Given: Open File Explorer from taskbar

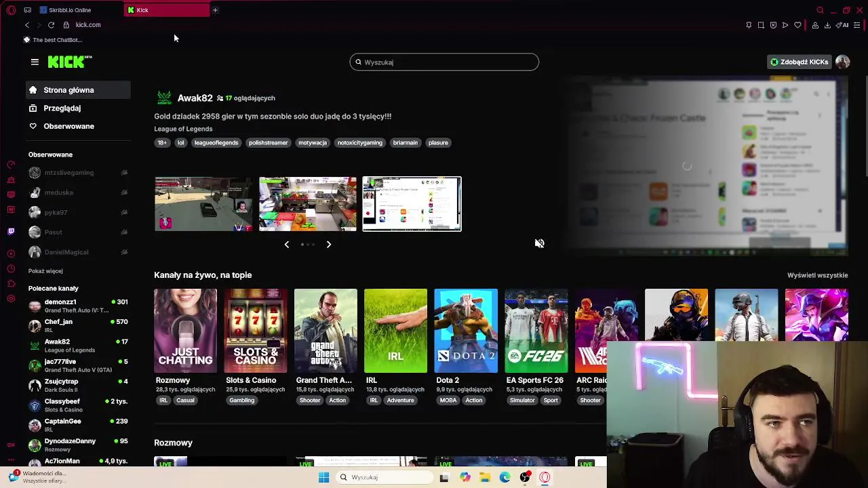Looking at the screenshot, I should (x=485, y=477).
